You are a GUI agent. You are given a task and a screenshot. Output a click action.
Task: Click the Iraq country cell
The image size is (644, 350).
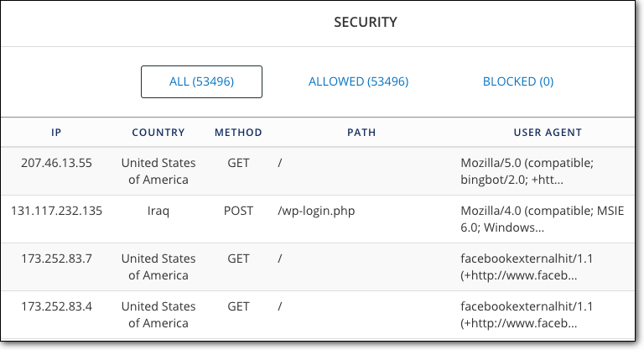click(158, 211)
